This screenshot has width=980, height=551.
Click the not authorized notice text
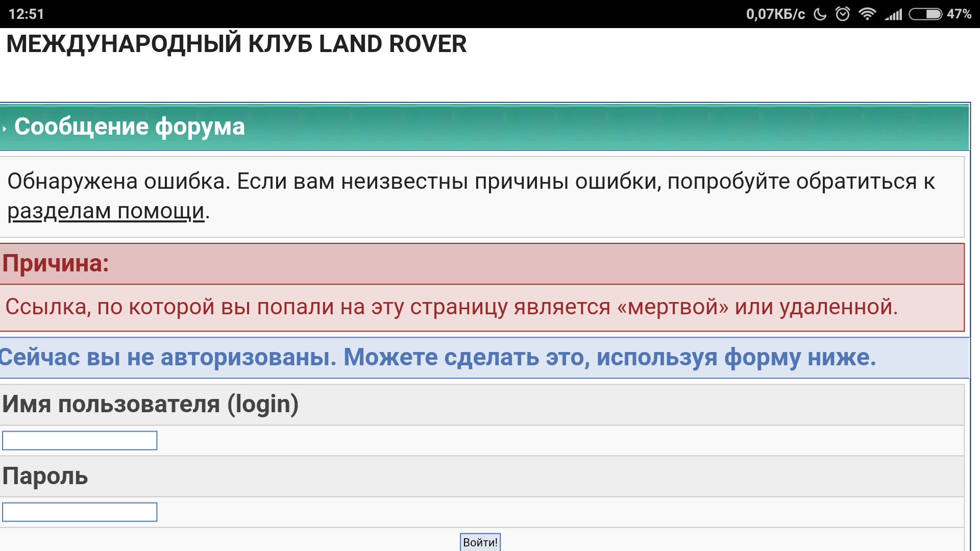(438, 357)
